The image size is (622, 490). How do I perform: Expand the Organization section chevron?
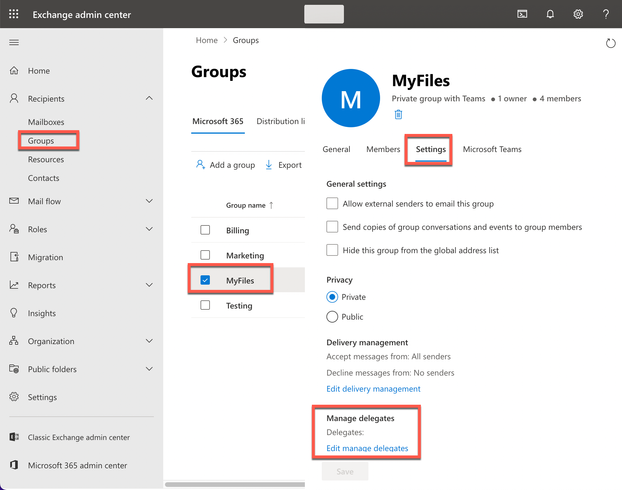pyautogui.click(x=149, y=341)
